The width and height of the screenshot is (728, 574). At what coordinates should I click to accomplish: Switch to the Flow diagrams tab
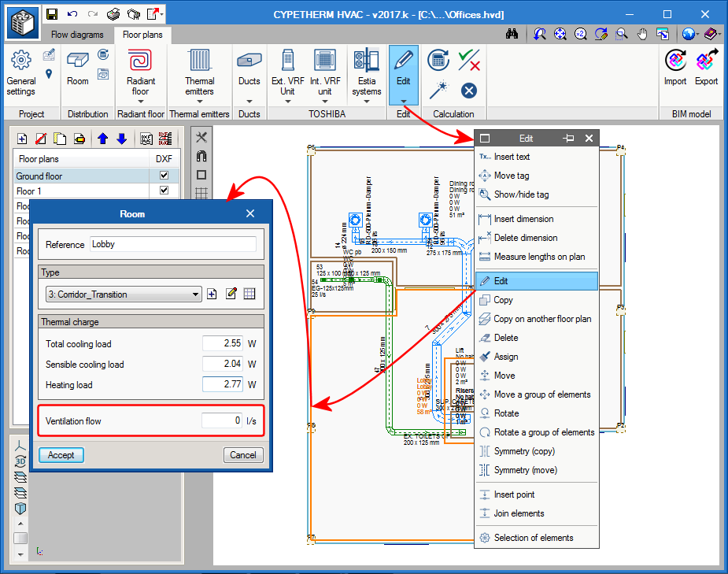[77, 35]
